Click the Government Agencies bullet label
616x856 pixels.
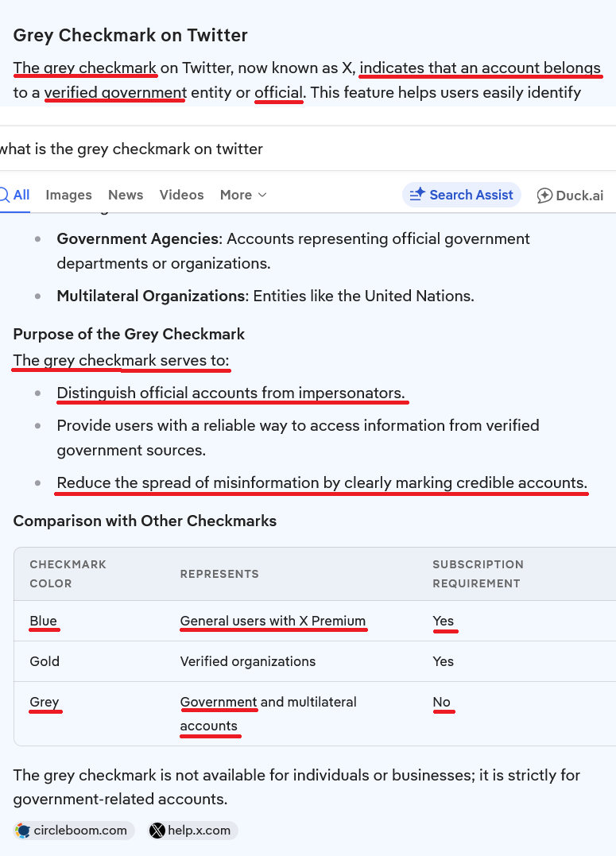(138, 238)
